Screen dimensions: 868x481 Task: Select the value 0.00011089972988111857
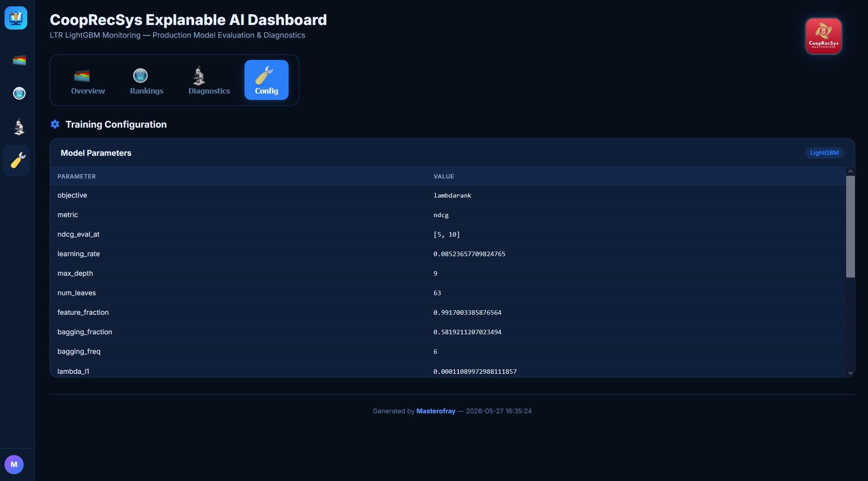coord(475,372)
